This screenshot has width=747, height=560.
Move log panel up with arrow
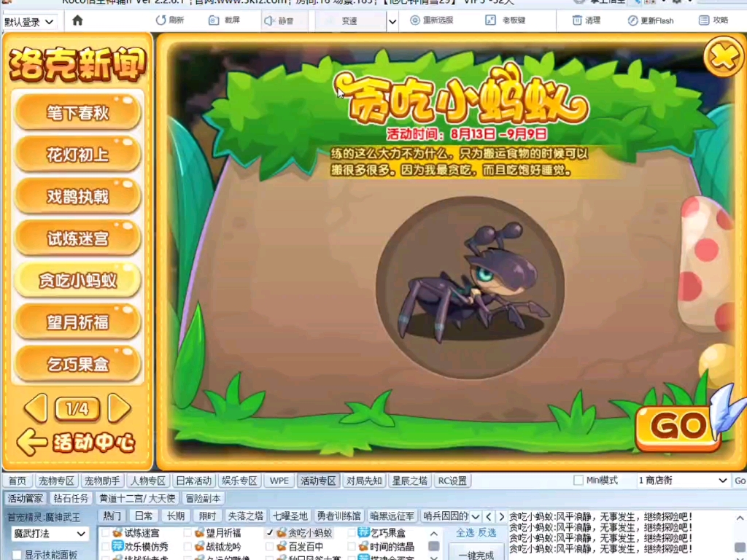pyautogui.click(x=740, y=518)
